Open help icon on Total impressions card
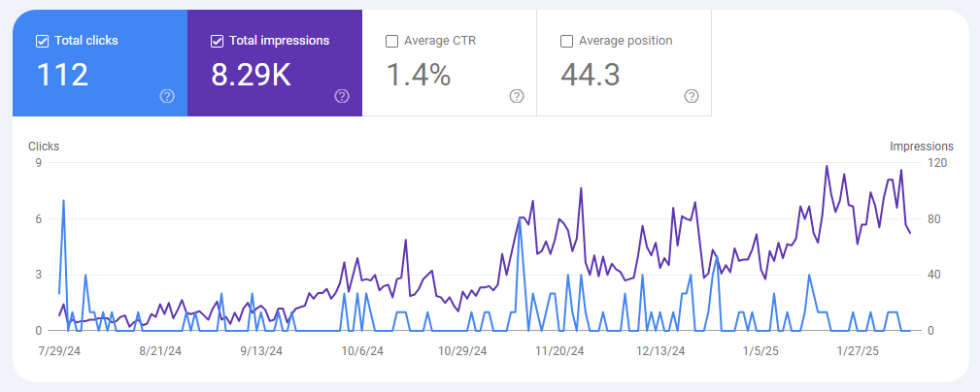This screenshot has width=980, height=392. [342, 96]
